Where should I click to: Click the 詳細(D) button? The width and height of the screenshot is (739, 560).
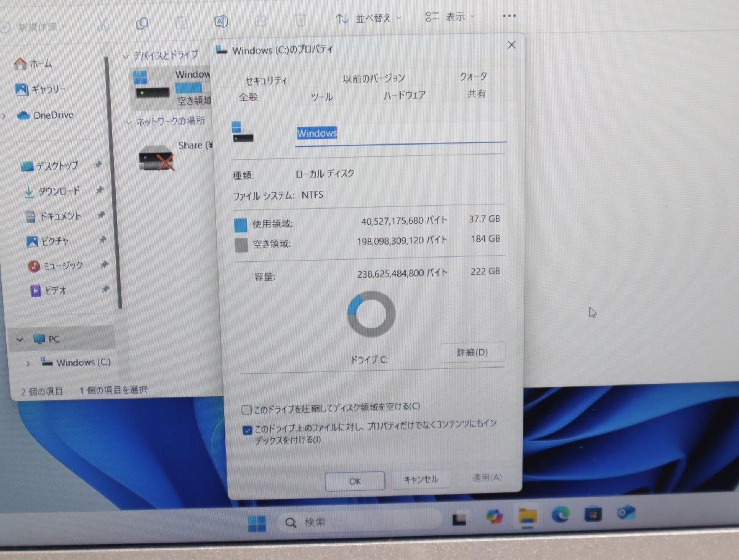click(x=472, y=352)
